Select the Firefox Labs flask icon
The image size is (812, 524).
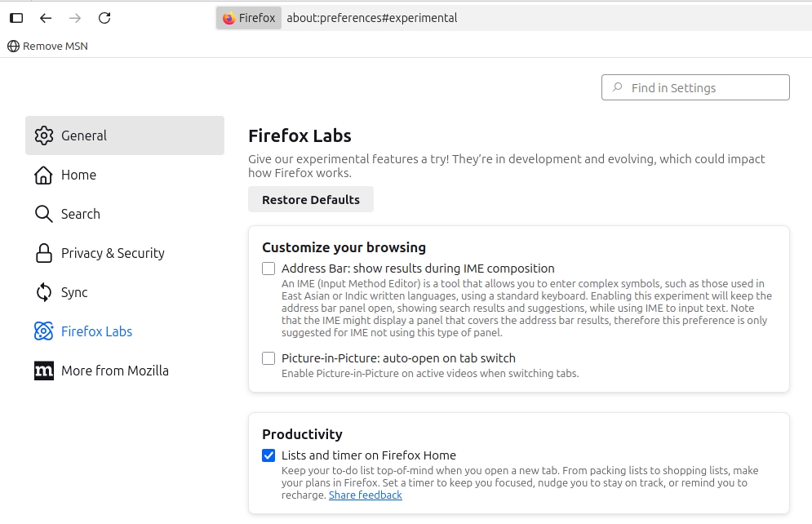42,331
